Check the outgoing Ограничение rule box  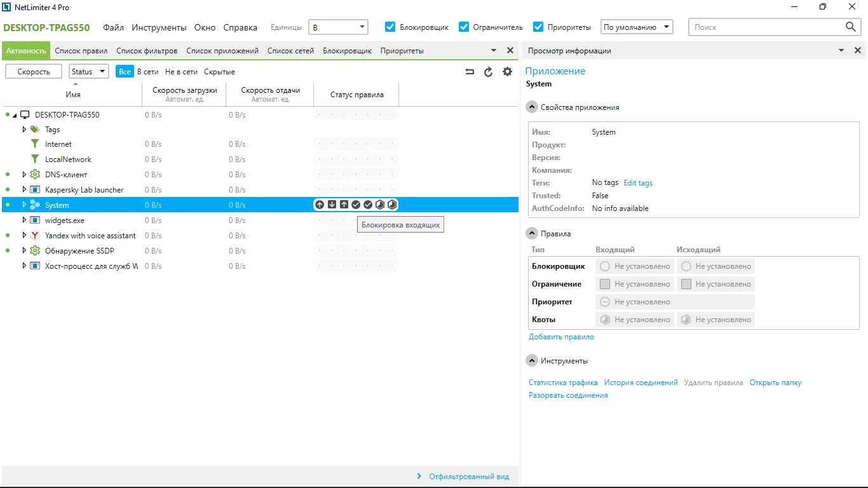pyautogui.click(x=686, y=284)
